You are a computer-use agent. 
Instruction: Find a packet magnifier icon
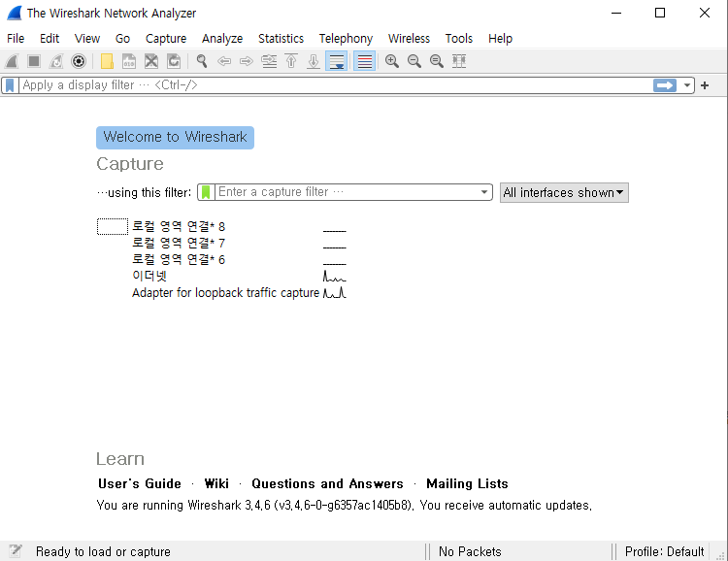point(202,61)
